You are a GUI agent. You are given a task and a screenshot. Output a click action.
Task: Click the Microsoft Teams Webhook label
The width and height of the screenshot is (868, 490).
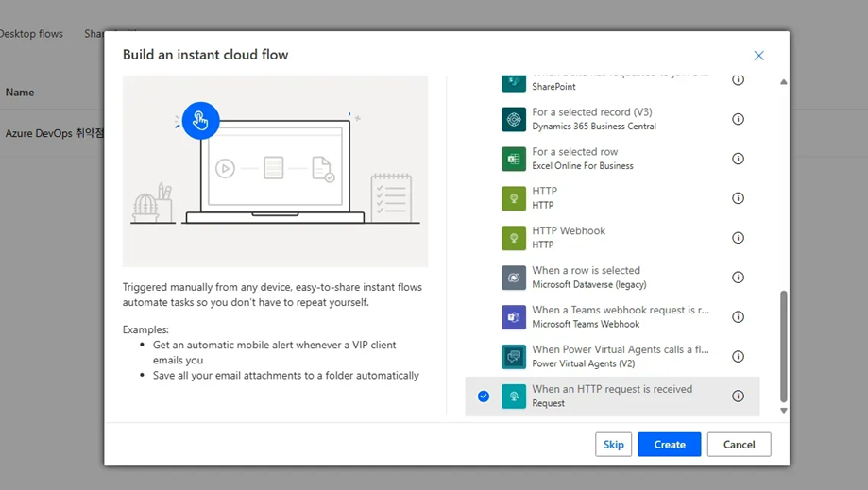586,324
